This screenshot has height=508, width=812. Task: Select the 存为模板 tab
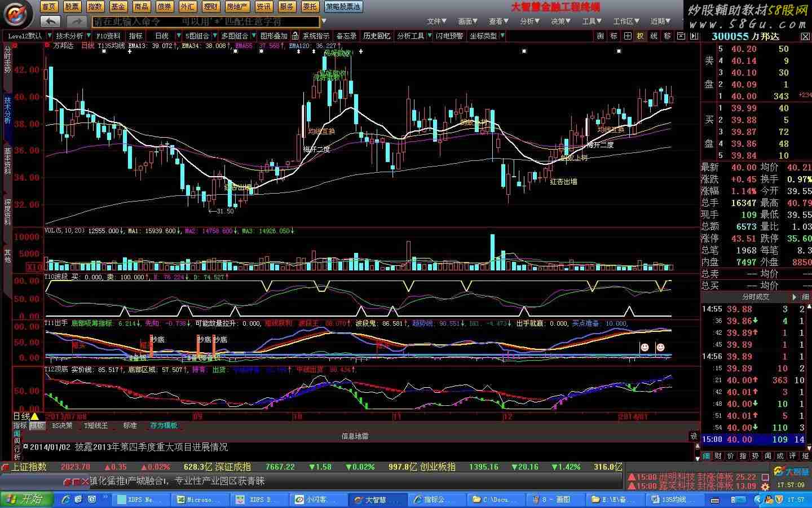[164, 426]
